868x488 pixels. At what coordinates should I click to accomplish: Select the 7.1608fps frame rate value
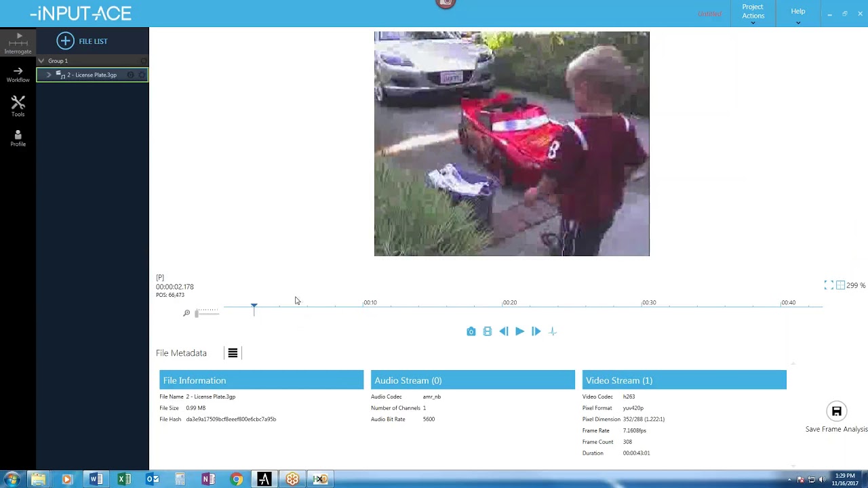pos(634,430)
